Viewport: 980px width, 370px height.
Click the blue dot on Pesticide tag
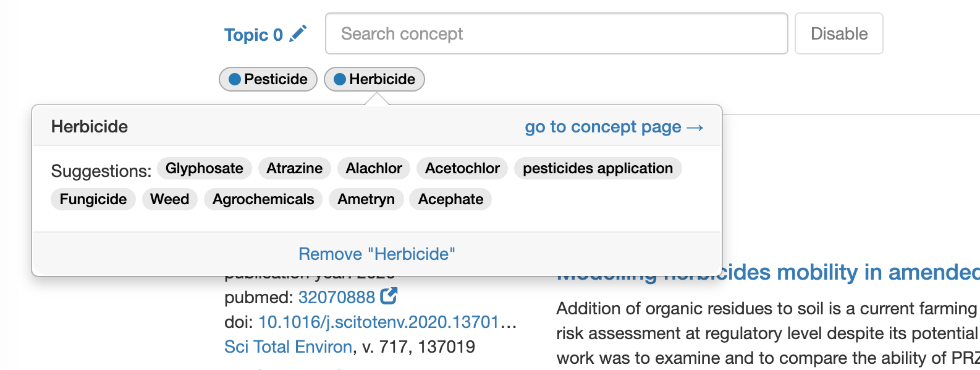point(235,79)
